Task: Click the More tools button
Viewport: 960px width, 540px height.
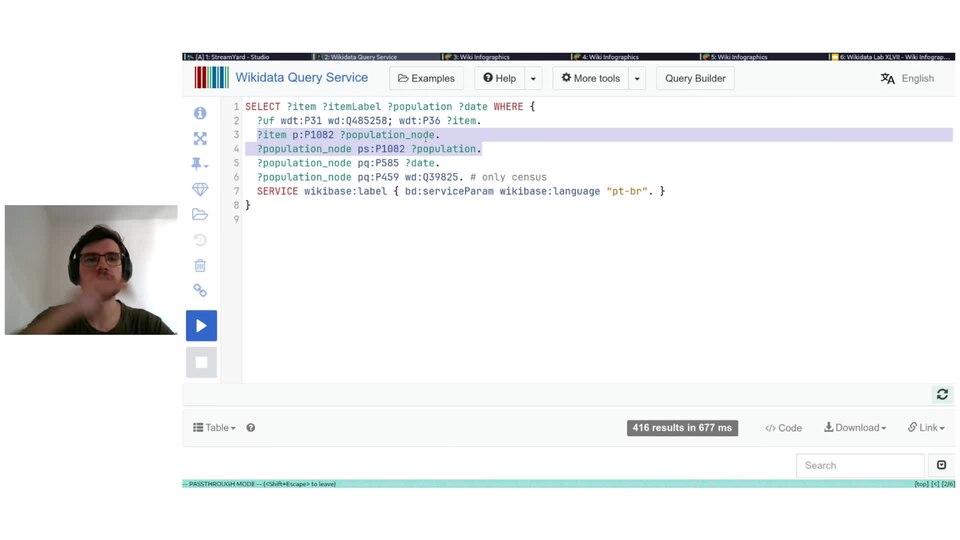Action: click(x=591, y=78)
